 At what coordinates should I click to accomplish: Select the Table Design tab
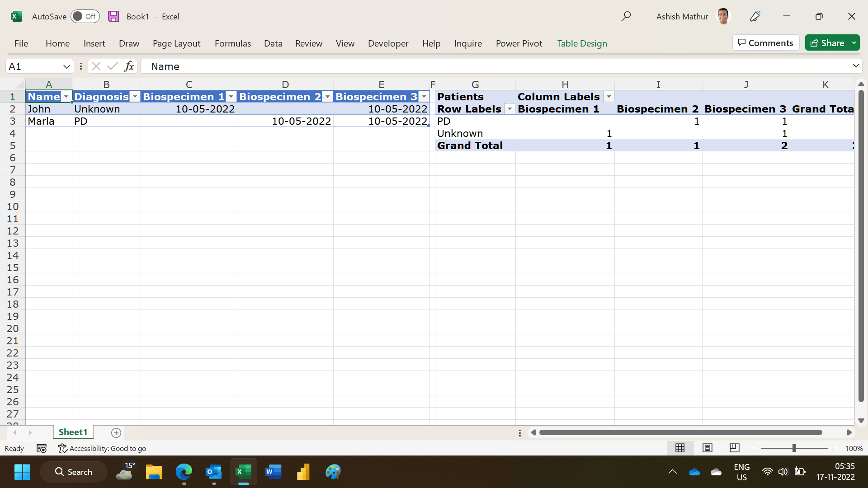click(x=582, y=43)
